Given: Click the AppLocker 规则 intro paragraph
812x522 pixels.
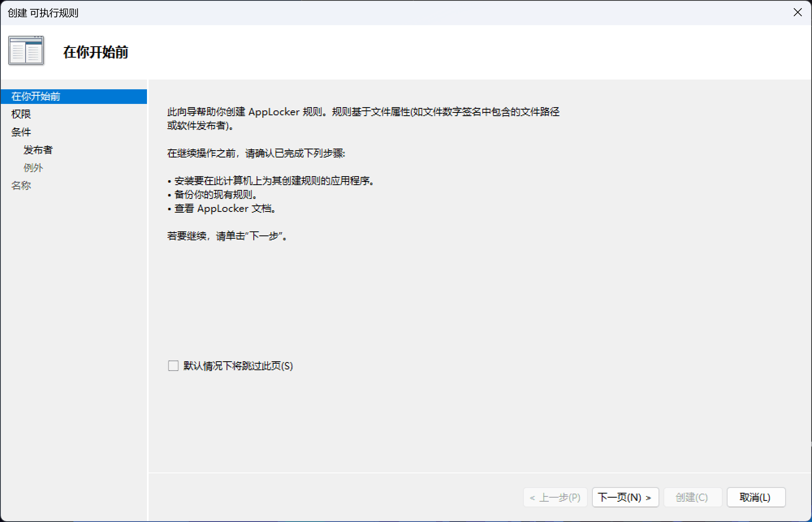Looking at the screenshot, I should 363,119.
